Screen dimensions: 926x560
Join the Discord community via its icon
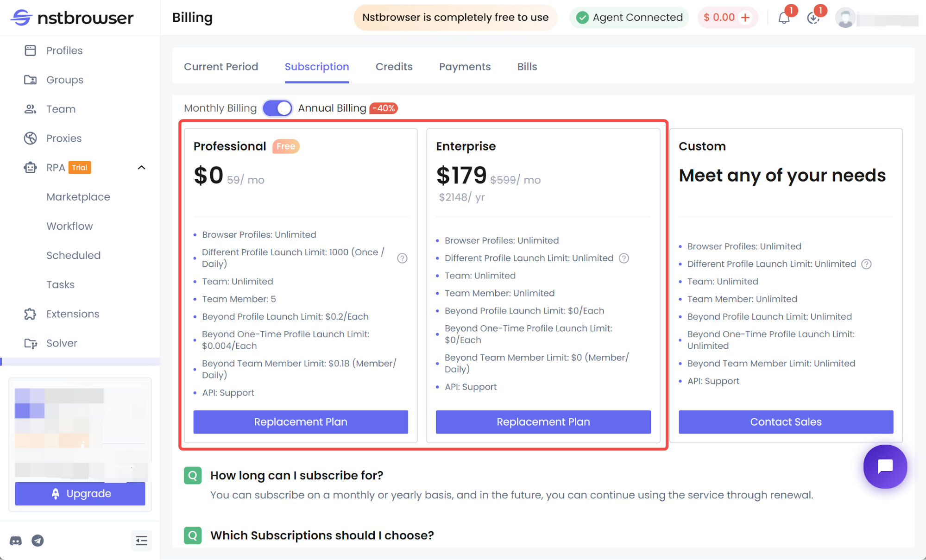[x=16, y=541]
